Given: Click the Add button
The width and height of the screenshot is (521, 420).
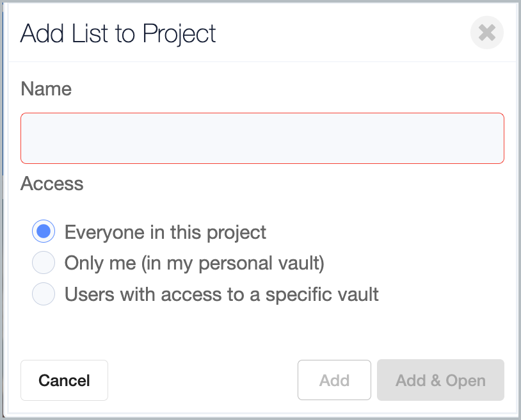Looking at the screenshot, I should coord(334,380).
